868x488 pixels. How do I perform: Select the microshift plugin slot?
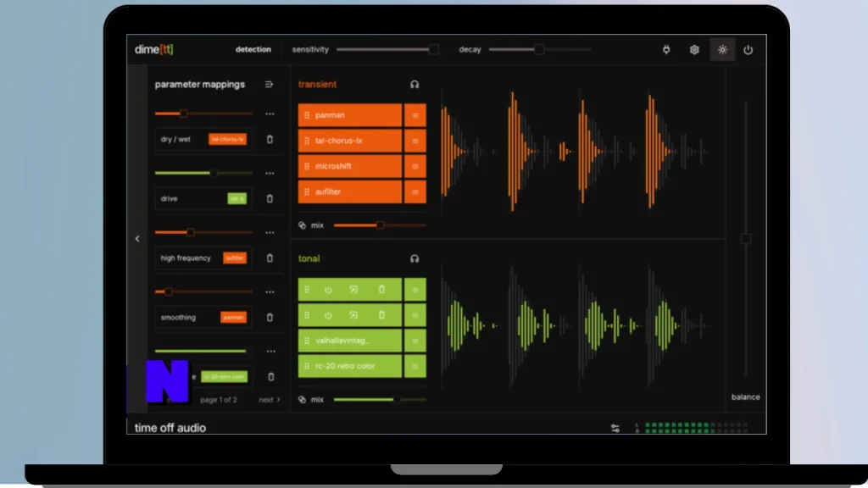(x=350, y=166)
